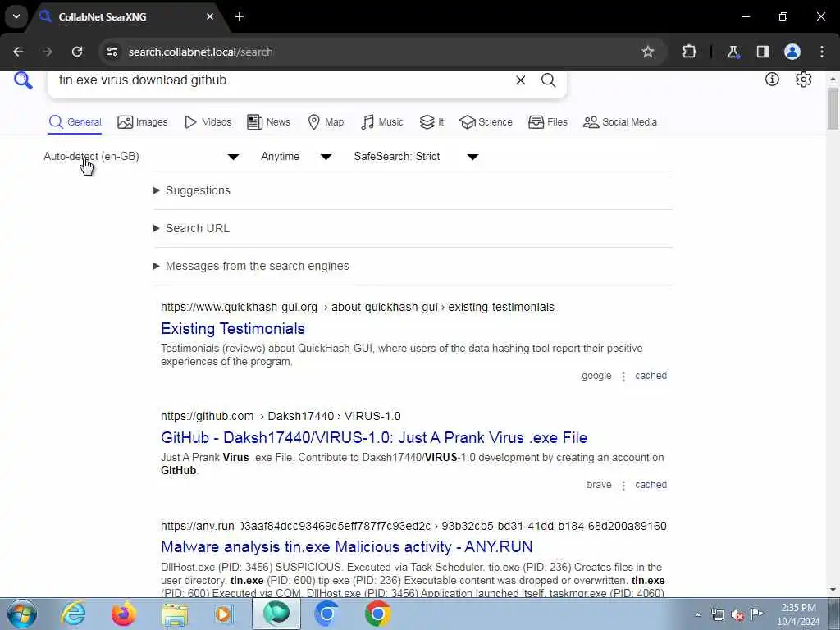View site information icon in address bar
The image size is (840, 630).
pyautogui.click(x=112, y=52)
